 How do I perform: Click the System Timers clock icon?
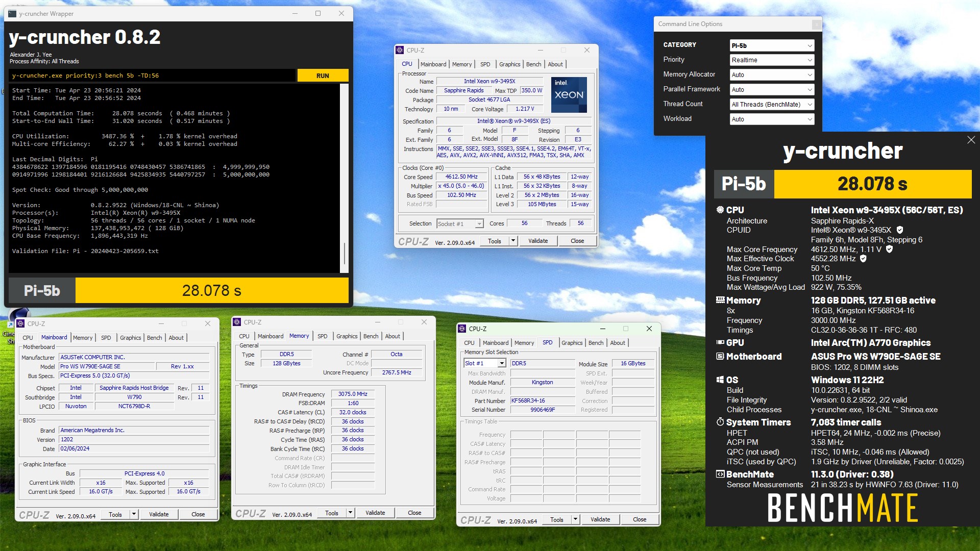720,422
